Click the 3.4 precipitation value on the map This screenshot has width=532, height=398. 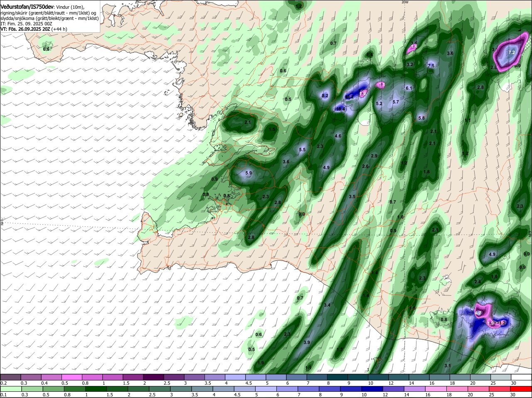(x=327, y=305)
